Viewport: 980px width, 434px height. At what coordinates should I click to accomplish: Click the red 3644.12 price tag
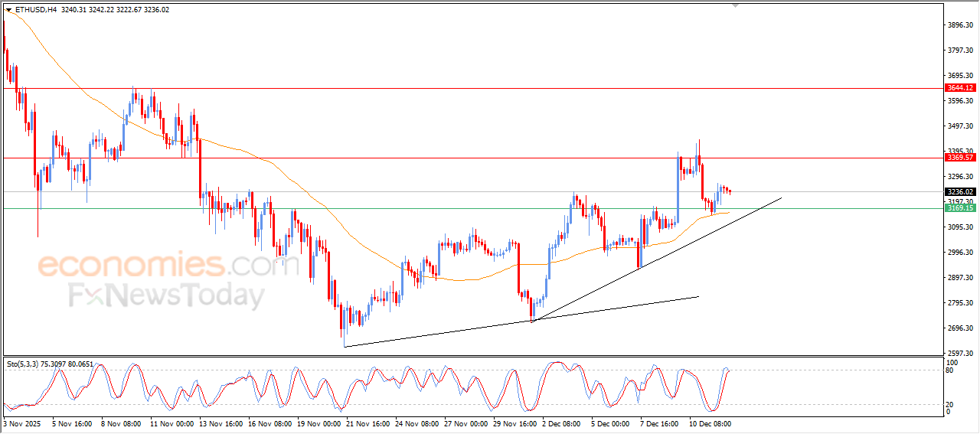coord(960,88)
